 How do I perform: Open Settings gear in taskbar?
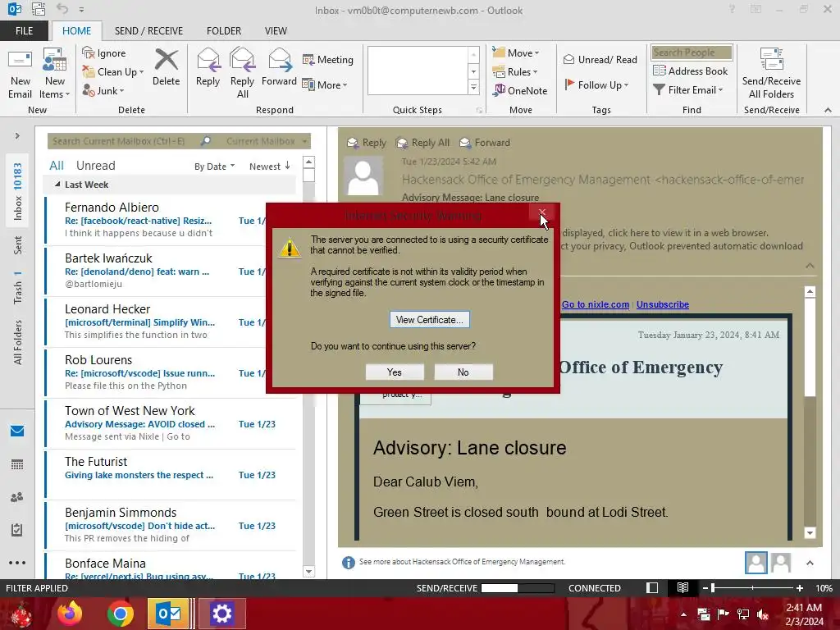pos(221,614)
